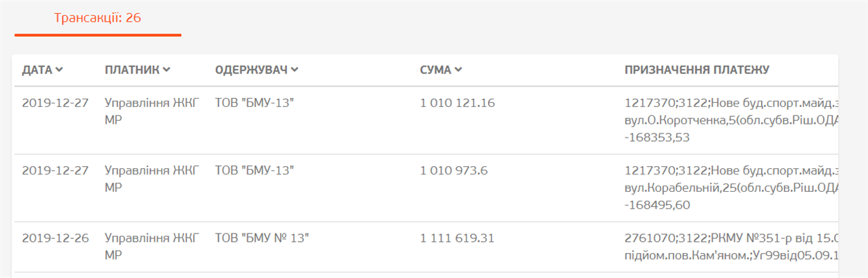
Task: Click the СУМА sort chevron icon
Action: pyautogui.click(x=458, y=69)
